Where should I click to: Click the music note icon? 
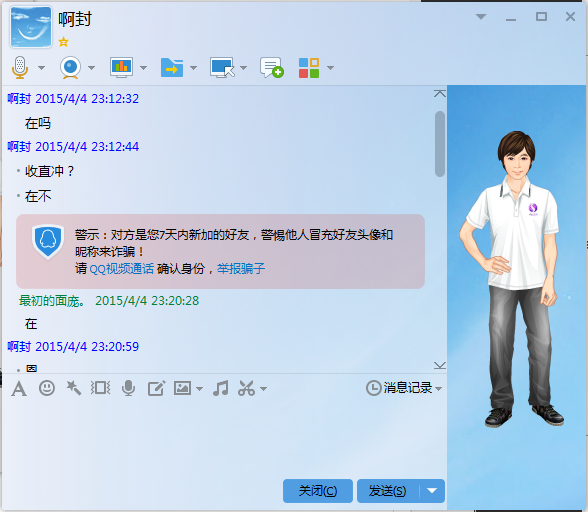tap(220, 388)
